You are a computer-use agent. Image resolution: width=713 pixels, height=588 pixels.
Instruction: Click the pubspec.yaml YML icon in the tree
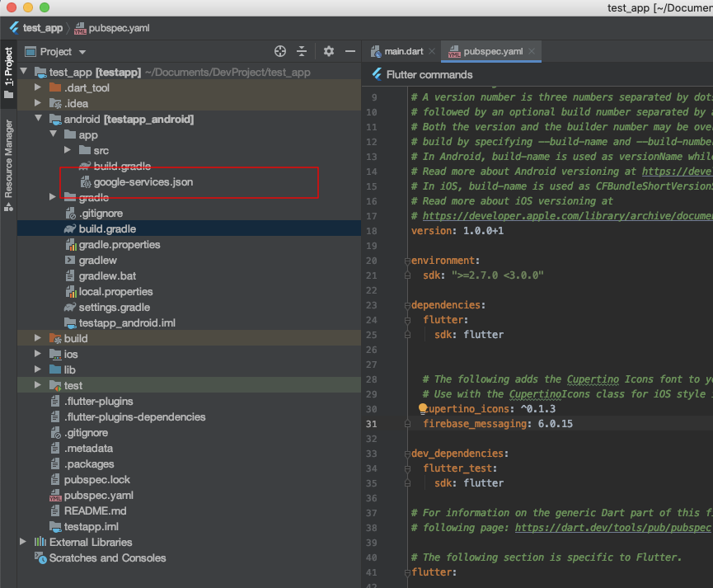pos(55,496)
